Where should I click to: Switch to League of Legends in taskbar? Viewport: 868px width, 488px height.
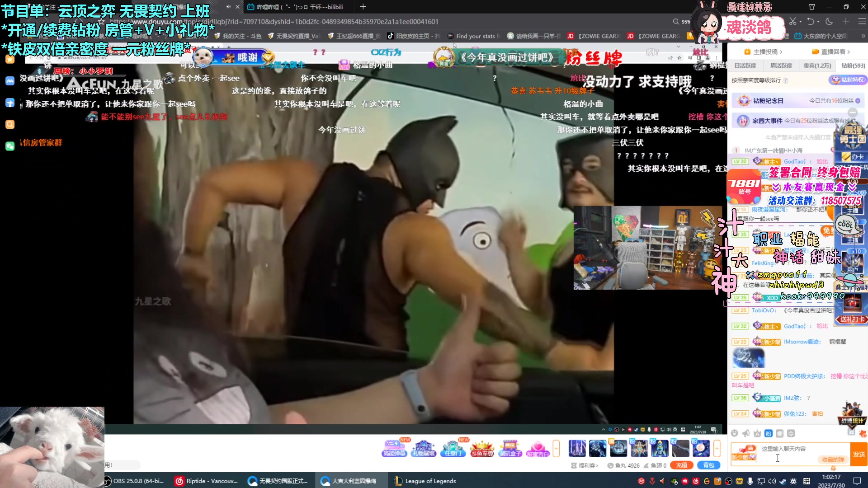point(425,481)
